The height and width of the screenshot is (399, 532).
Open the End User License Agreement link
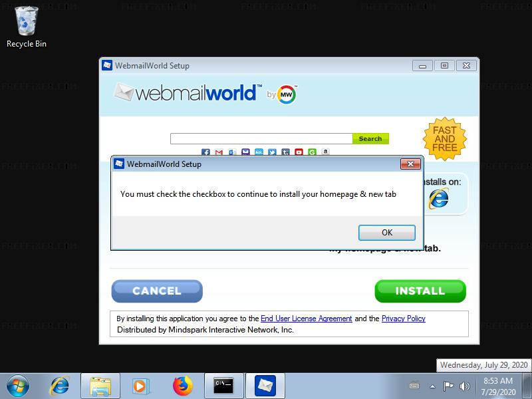(307, 319)
